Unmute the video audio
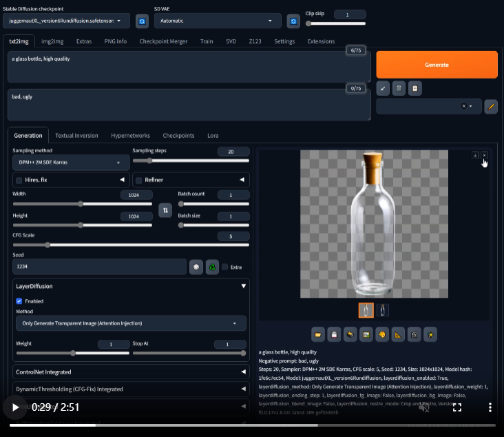This screenshot has width=504, height=437. tap(424, 407)
